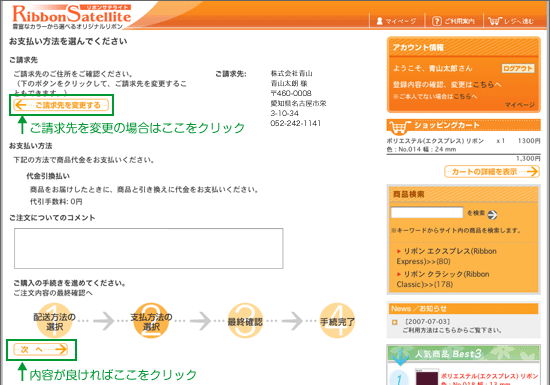
Task: Click the Ribbon Satellite logo
Action: pyautogui.click(x=72, y=16)
